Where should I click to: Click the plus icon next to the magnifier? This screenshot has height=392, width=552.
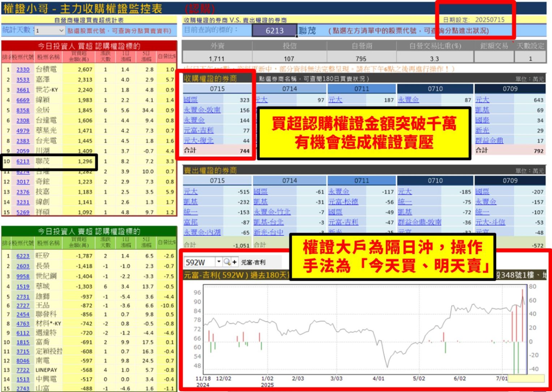click(234, 262)
